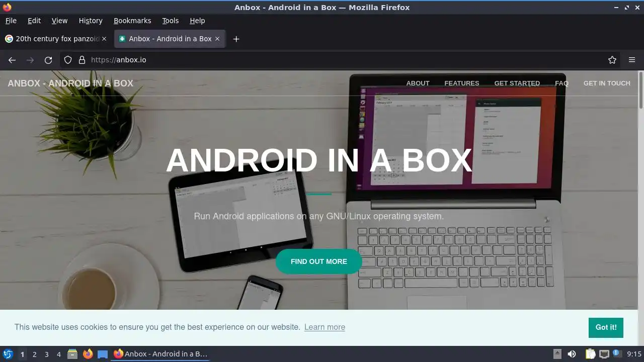This screenshot has width=644, height=362.
Task: Open the View menu
Action: [x=59, y=21]
